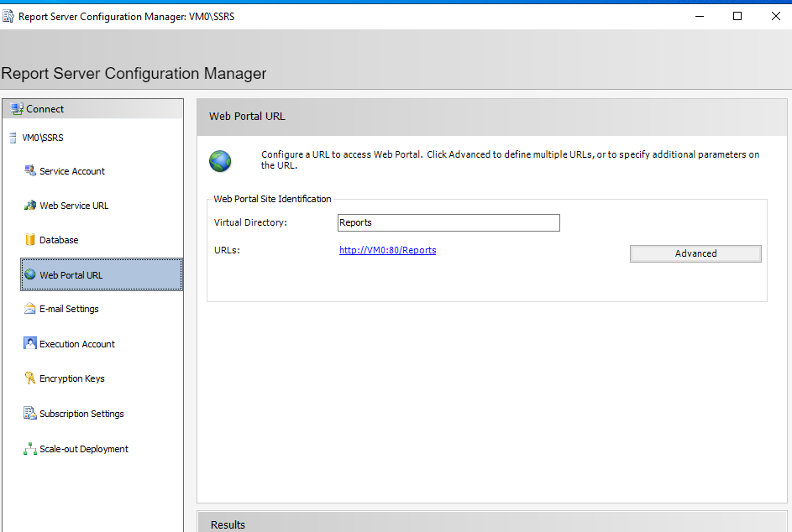Viewport: 792px width, 532px height.
Task: Open E-mail Settings page
Action: pyautogui.click(x=69, y=309)
